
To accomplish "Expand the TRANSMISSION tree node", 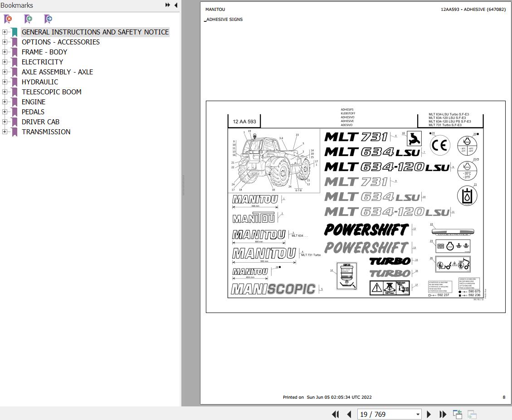I will [x=5, y=132].
